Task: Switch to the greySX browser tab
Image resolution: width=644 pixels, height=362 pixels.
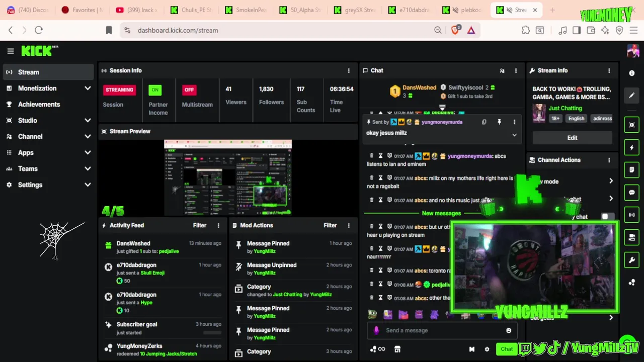Action: [355, 10]
